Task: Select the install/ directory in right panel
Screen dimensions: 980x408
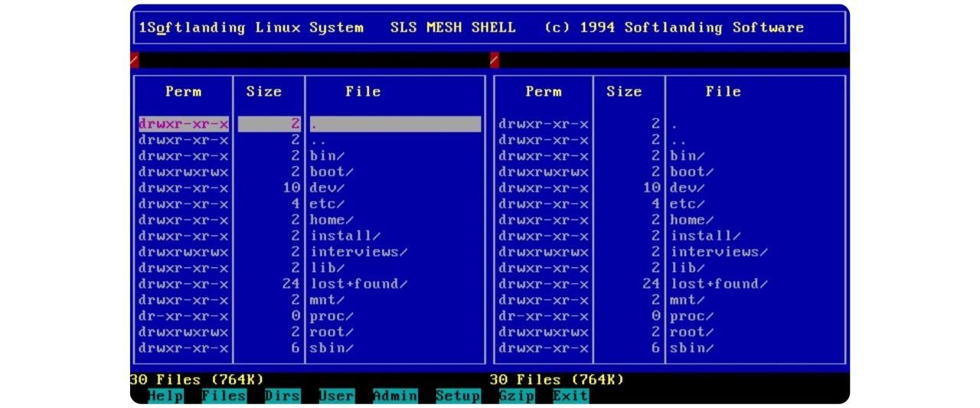Action: pos(706,237)
